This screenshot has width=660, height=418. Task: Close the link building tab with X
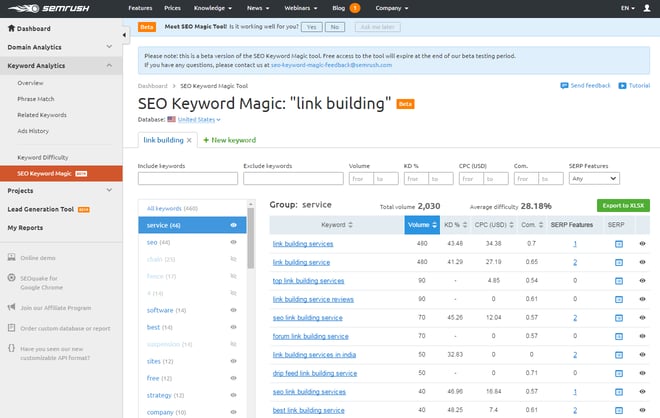pyautogui.click(x=189, y=140)
